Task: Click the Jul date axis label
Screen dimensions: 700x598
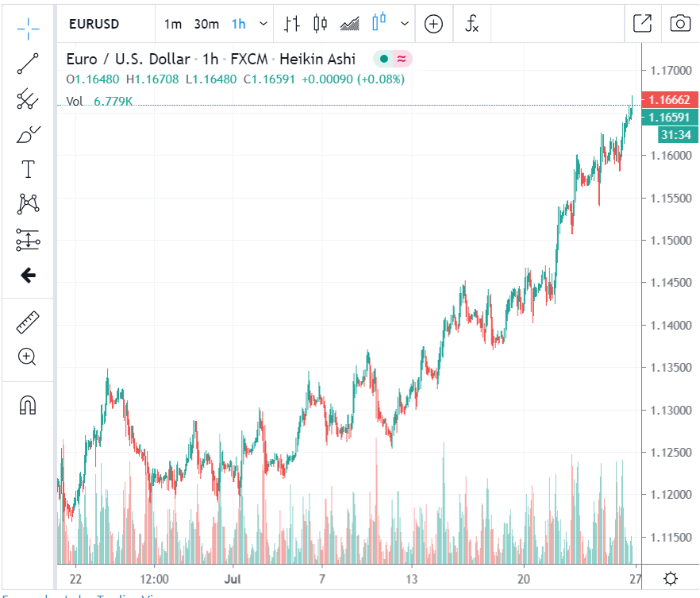Action: (x=233, y=579)
